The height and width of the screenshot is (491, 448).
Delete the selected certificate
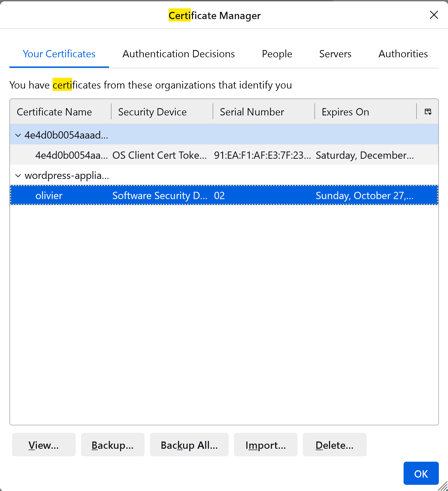(x=334, y=445)
